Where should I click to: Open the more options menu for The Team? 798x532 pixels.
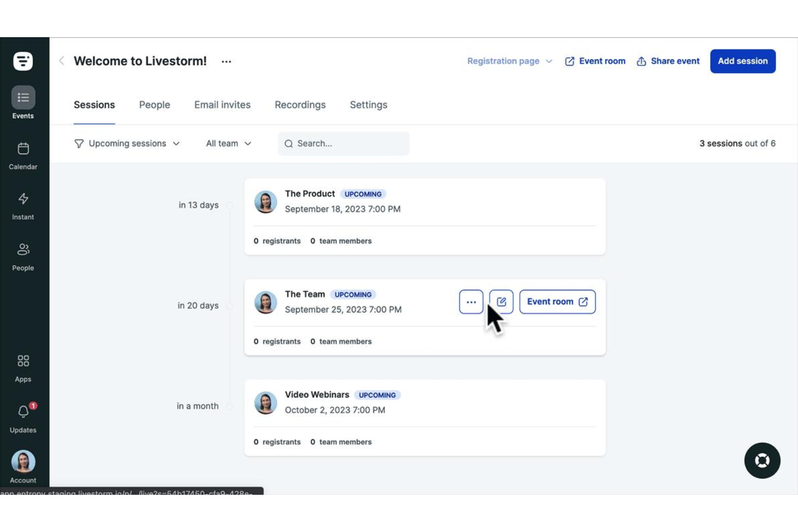tap(471, 301)
